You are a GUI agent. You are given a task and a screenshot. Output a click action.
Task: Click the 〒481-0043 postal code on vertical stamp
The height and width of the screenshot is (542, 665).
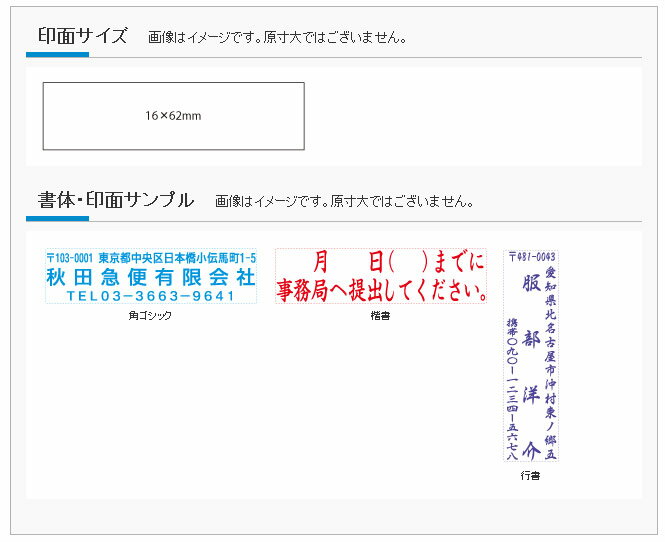[530, 256]
